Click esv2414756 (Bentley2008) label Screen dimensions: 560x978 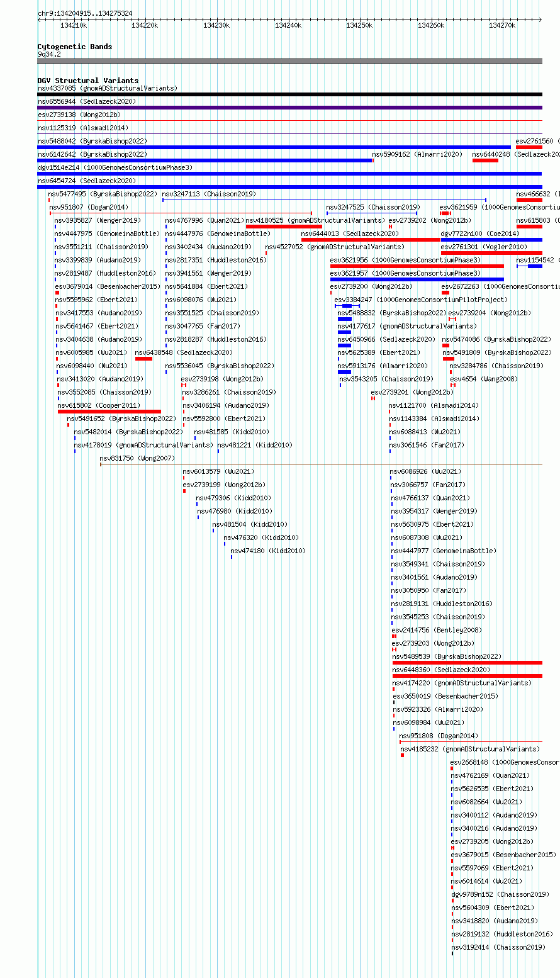tap(437, 630)
